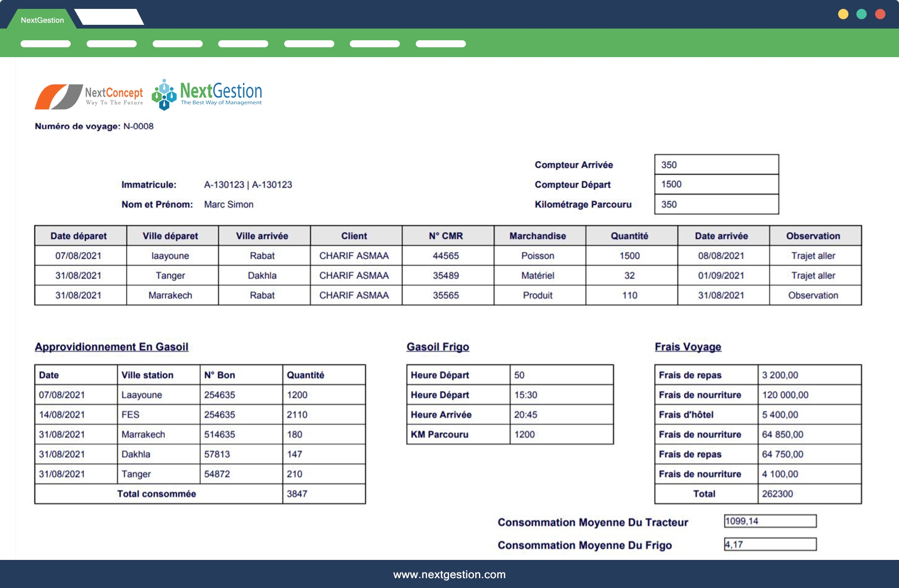Click the Kilométrage Parcouru field
Image resolution: width=899 pixels, height=588 pixels.
click(716, 204)
